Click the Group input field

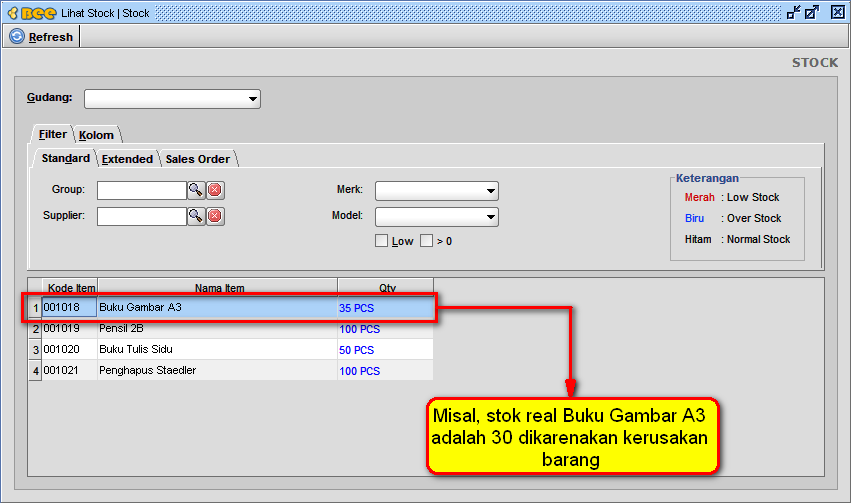[142, 190]
